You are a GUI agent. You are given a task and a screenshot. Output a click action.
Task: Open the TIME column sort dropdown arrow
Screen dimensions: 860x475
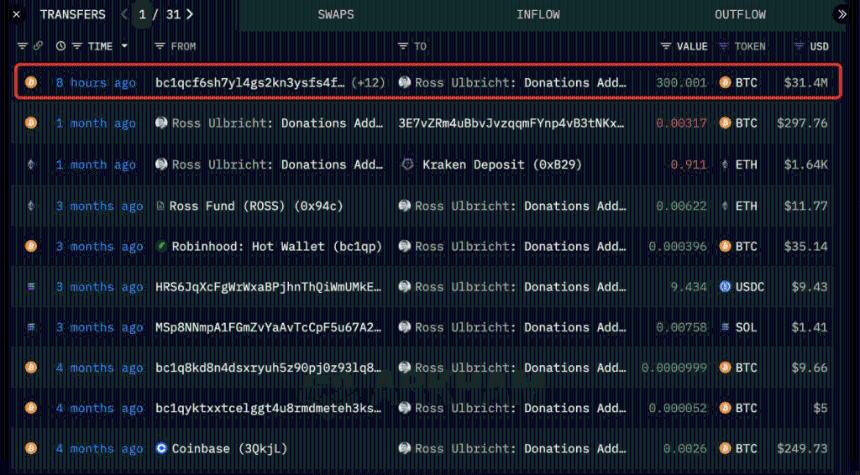(125, 47)
